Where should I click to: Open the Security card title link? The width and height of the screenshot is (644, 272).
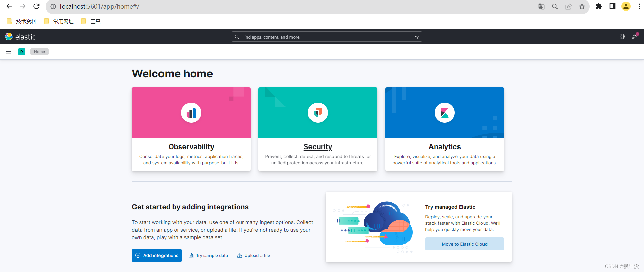318,146
